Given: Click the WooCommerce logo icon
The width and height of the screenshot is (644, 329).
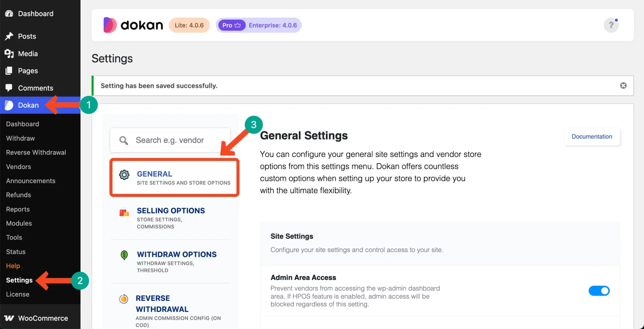Looking at the screenshot, I should pyautogui.click(x=9, y=318).
